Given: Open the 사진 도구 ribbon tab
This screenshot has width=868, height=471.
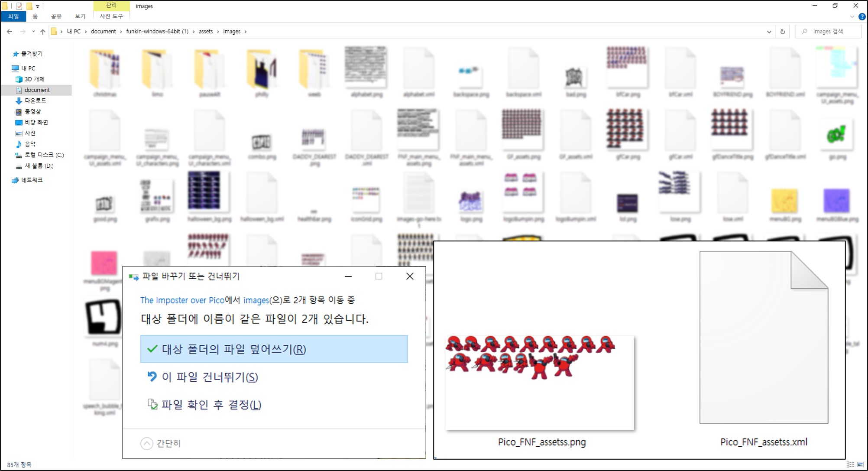Looking at the screenshot, I should (x=111, y=16).
